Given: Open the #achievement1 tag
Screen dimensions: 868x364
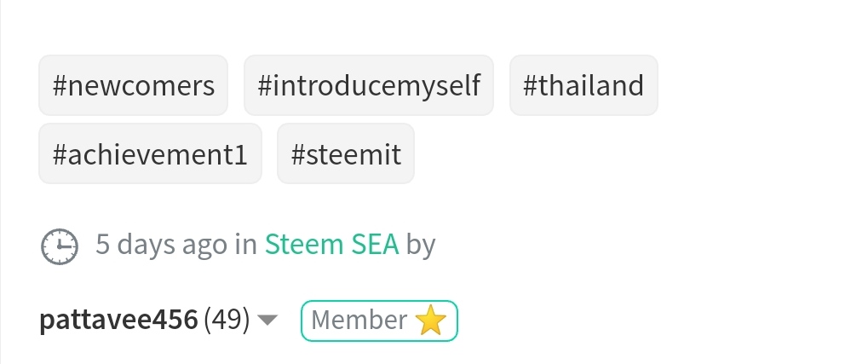Looking at the screenshot, I should point(150,153).
